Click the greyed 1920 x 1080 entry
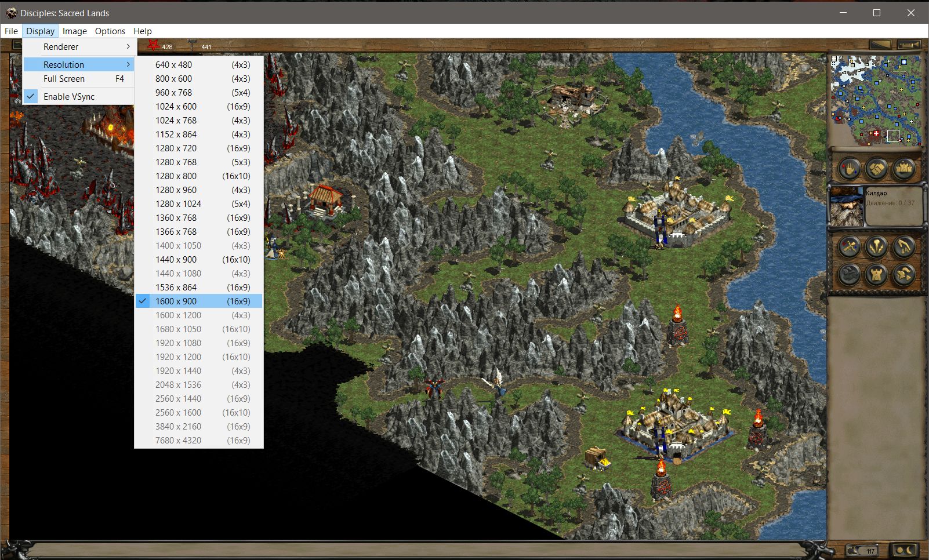 click(x=199, y=343)
